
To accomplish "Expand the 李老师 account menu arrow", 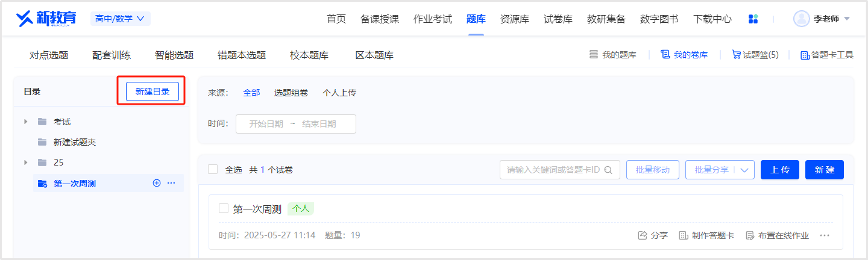I will tap(847, 19).
